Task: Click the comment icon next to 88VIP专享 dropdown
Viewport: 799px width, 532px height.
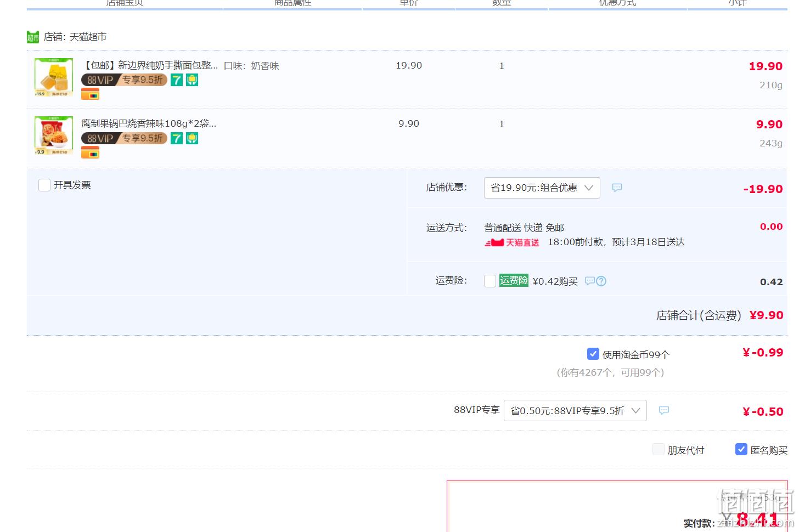Action: pyautogui.click(x=664, y=410)
